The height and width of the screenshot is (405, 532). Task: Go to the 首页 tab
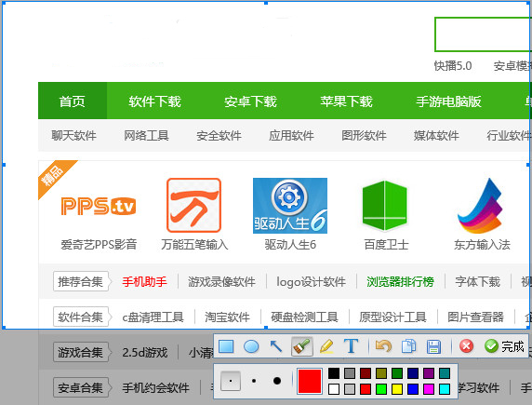pyautogui.click(x=73, y=101)
